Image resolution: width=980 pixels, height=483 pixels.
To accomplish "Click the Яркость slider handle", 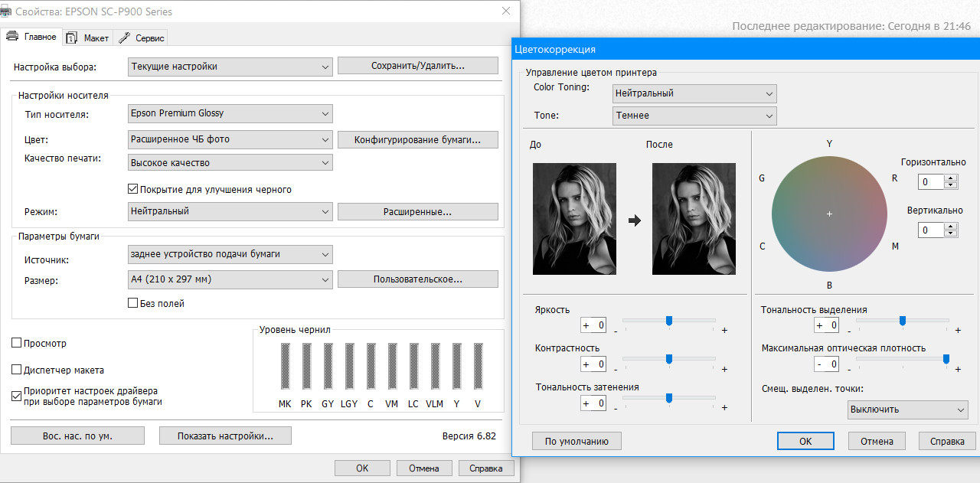I will point(669,321).
